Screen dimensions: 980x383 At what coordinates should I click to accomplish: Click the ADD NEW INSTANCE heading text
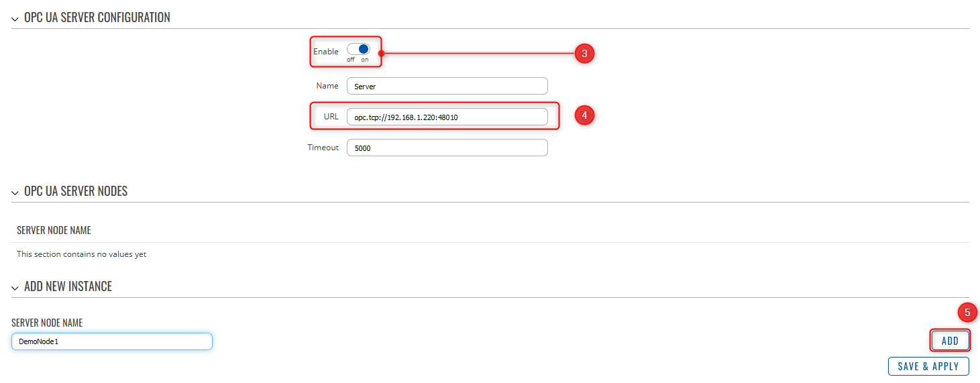68,286
